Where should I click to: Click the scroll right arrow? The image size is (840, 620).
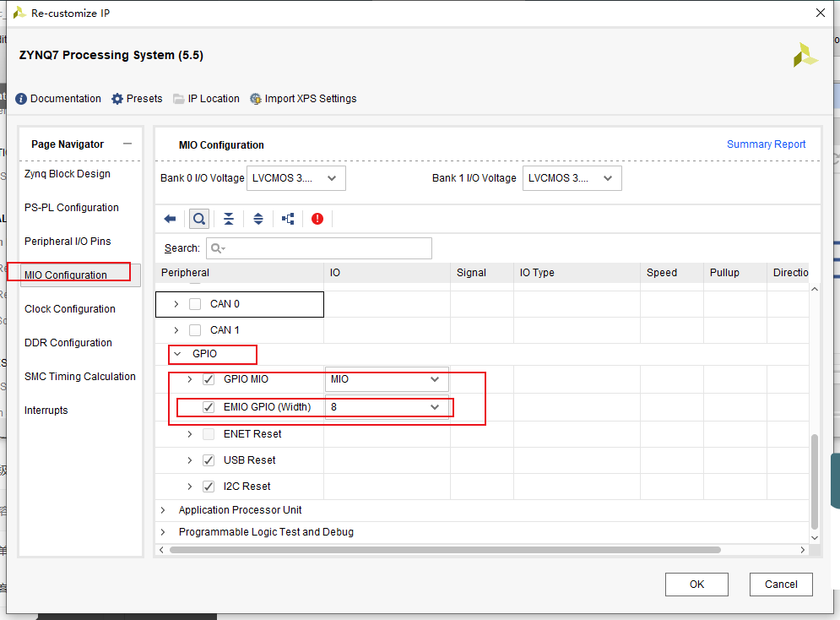point(803,550)
